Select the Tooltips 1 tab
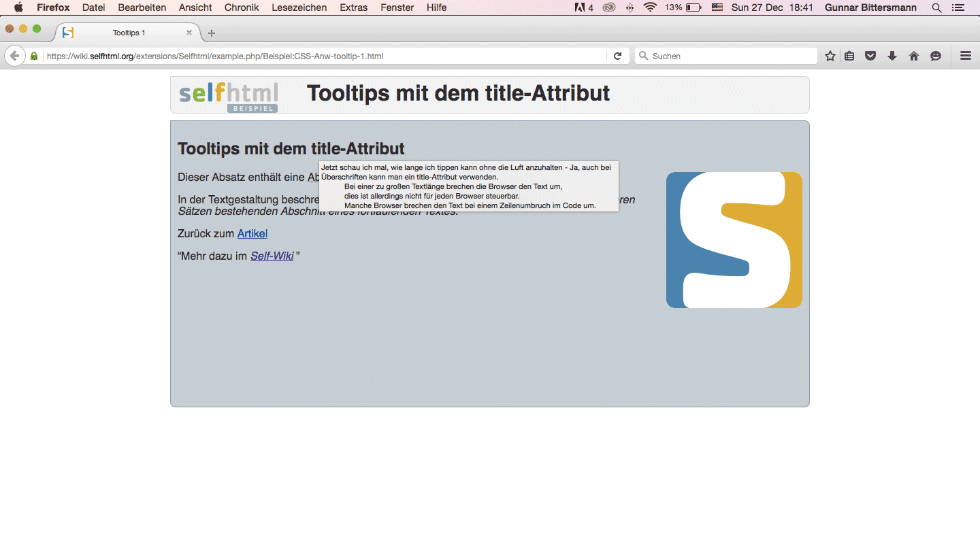 [x=128, y=33]
